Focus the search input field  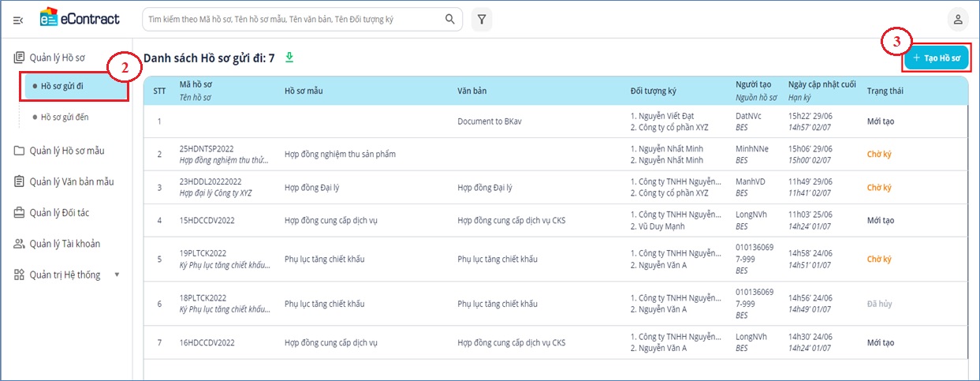click(292, 19)
